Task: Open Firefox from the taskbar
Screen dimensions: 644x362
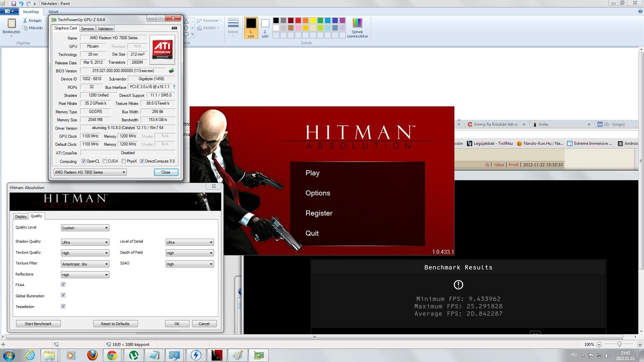Action: click(92, 355)
